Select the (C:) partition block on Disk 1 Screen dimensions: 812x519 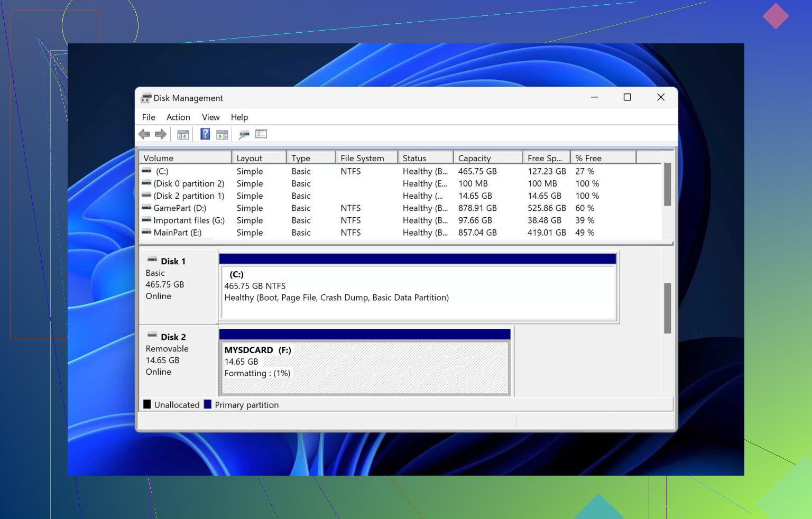(x=418, y=292)
